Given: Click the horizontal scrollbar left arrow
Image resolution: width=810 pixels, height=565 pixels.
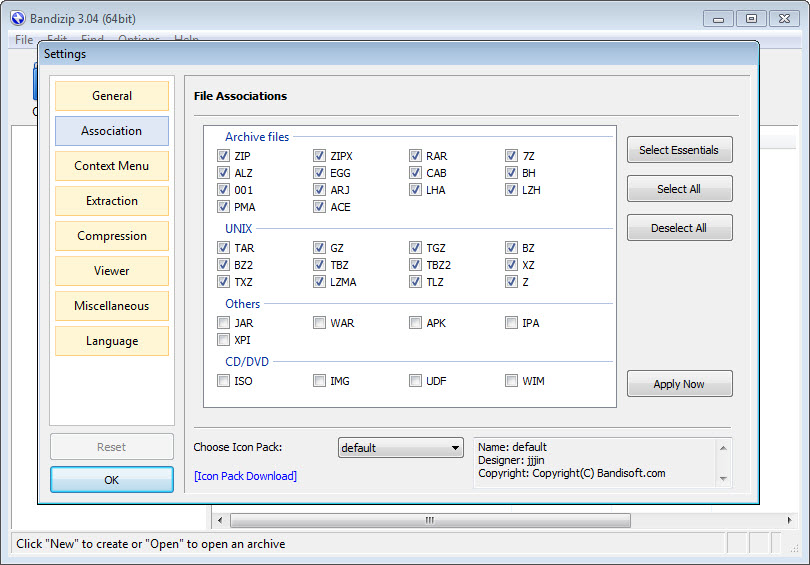Looking at the screenshot, I should pos(220,520).
